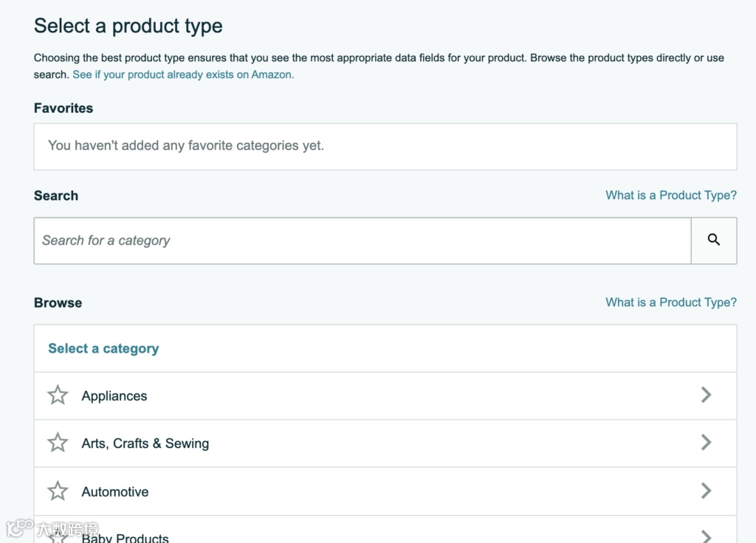The width and height of the screenshot is (756, 543).
Task: Star Arts, Crafts & Sewing as favorite
Action: [58, 443]
